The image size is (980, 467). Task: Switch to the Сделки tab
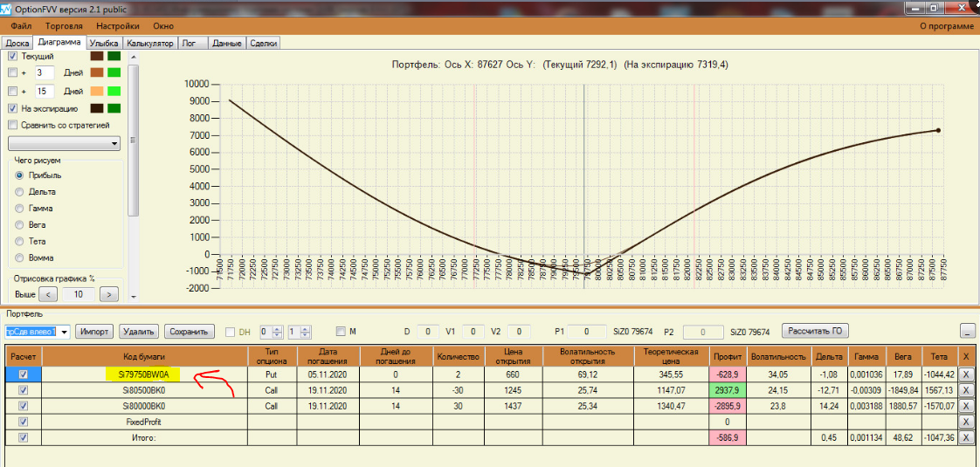pos(263,44)
